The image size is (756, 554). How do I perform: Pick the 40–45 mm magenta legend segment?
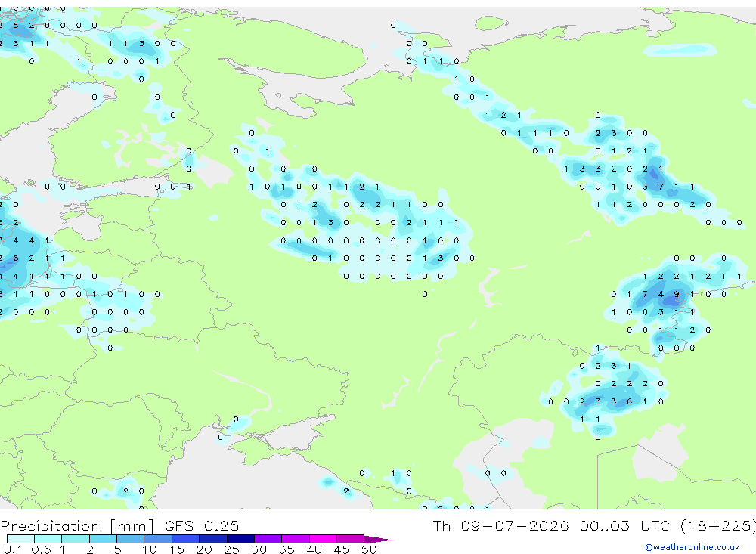(x=323, y=539)
